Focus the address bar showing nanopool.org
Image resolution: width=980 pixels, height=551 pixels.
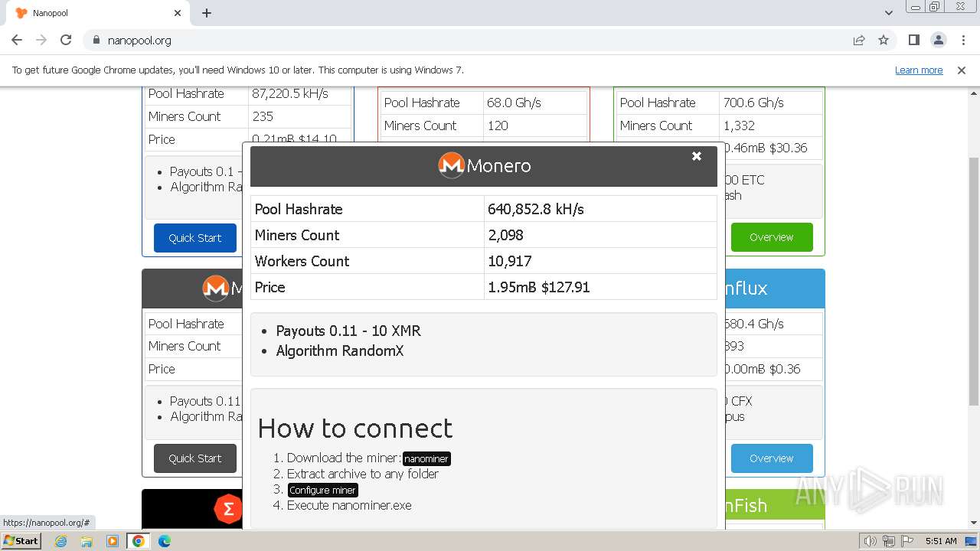pyautogui.click(x=475, y=40)
